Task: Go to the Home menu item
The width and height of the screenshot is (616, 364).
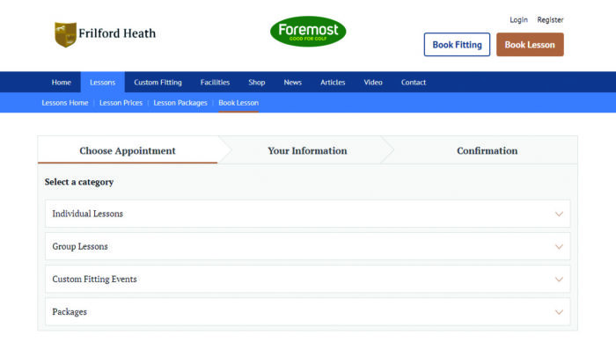Action: coord(62,83)
